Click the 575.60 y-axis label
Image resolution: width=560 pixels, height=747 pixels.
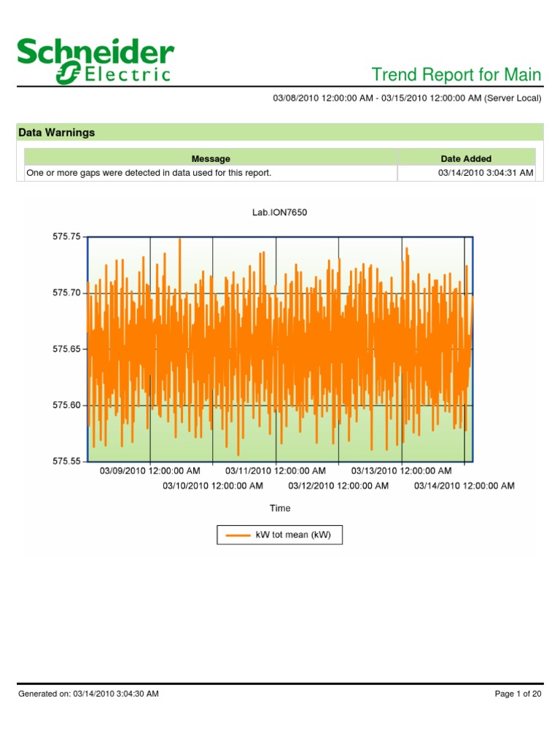pyautogui.click(x=66, y=405)
